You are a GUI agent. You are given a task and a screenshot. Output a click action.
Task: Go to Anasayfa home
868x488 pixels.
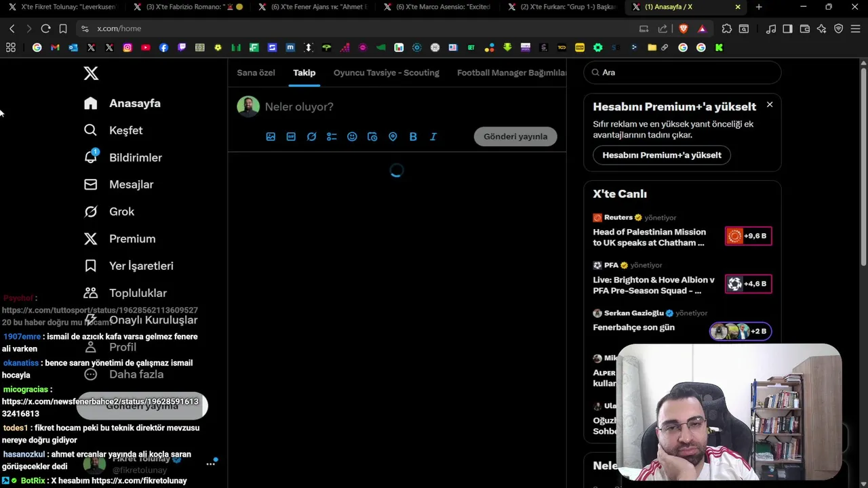(x=122, y=103)
